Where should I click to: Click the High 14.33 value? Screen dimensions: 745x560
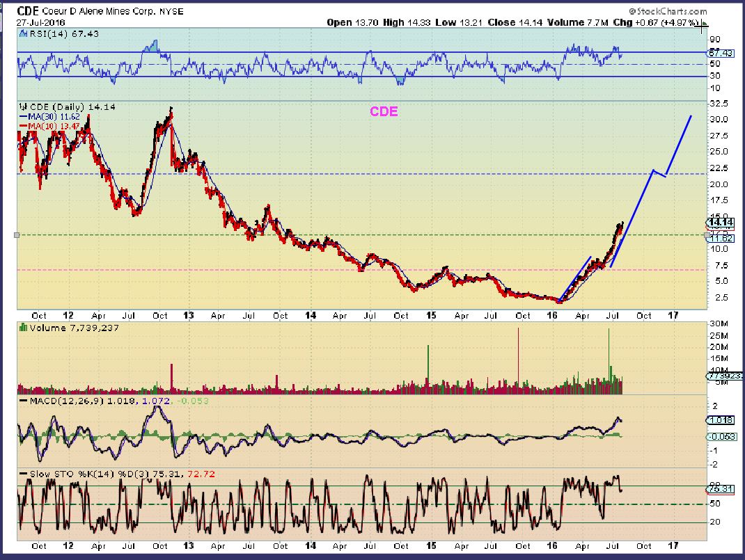click(407, 22)
